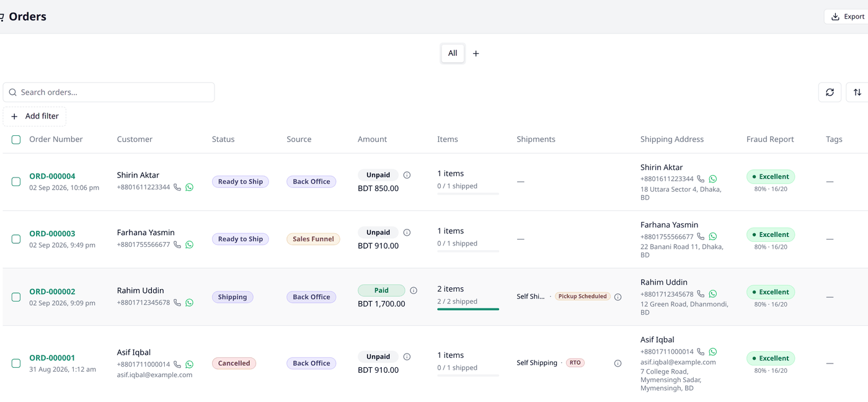Show shipment info for RTO shipment

coord(618,364)
